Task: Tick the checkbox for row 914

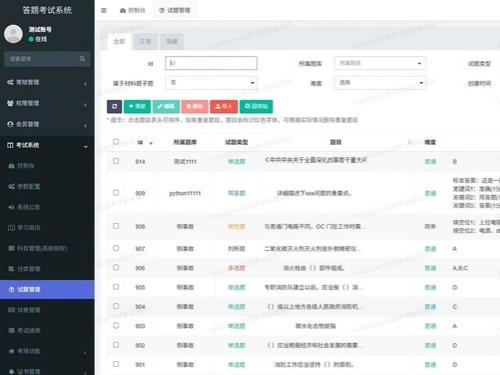Action: pyautogui.click(x=116, y=161)
